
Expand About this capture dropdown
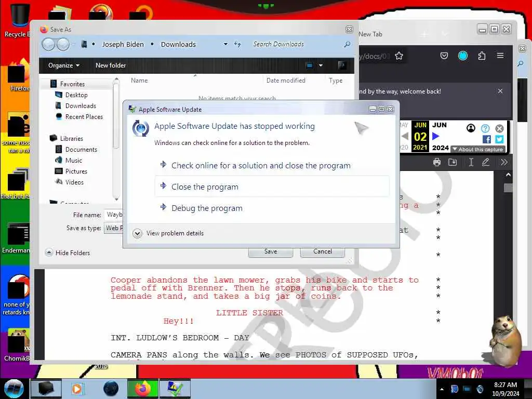click(x=478, y=149)
